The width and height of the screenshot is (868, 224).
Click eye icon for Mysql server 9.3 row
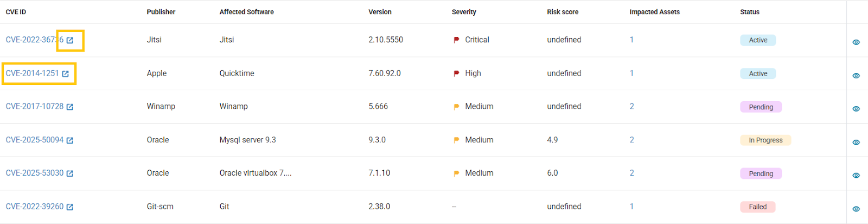point(856,142)
